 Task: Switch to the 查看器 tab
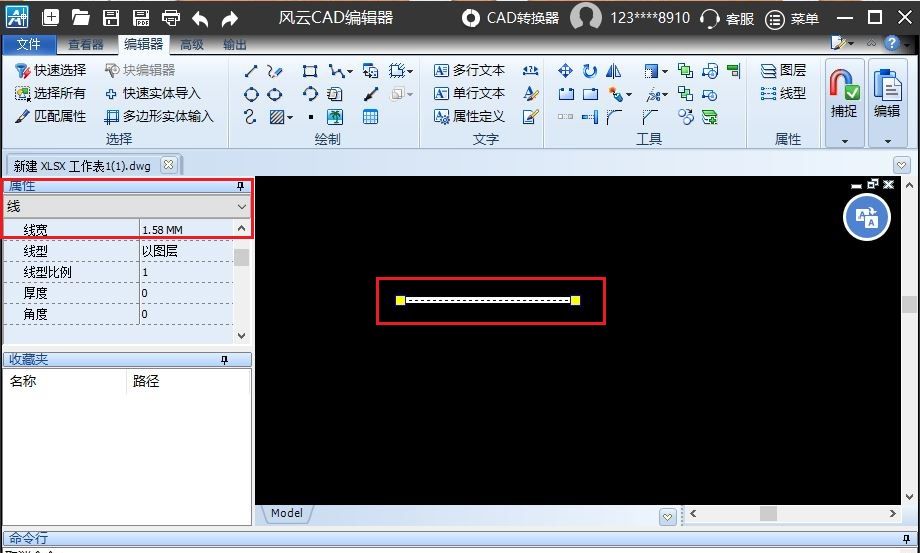point(86,45)
